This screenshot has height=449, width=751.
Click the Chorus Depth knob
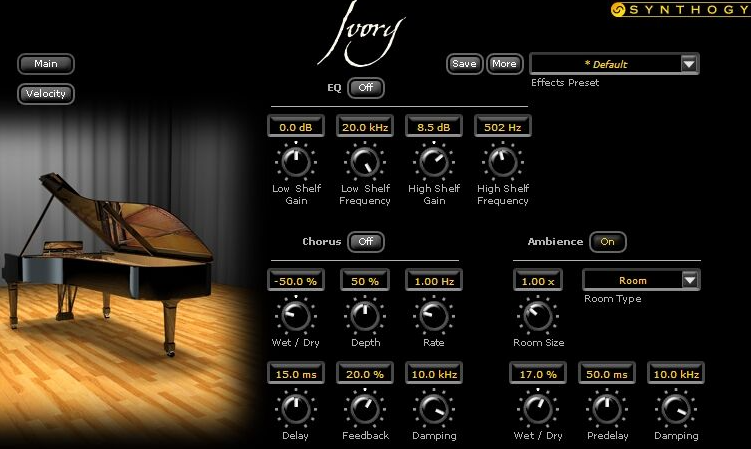point(364,316)
